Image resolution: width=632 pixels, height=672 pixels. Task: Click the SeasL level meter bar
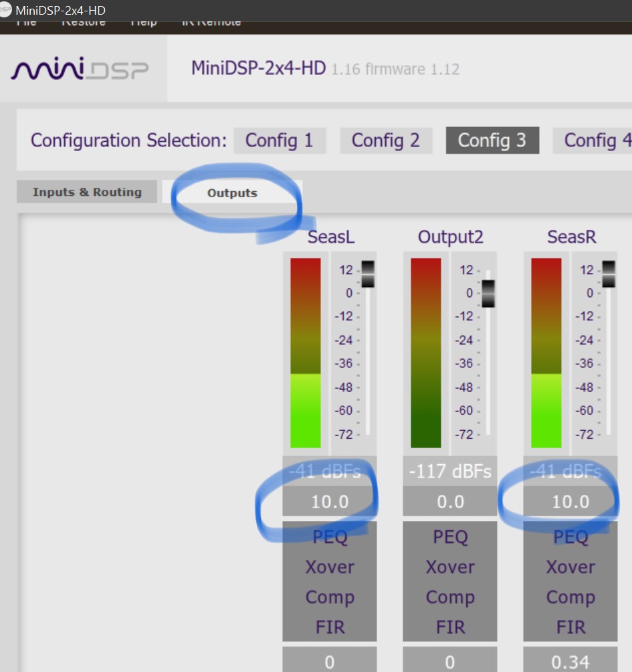[x=306, y=352]
